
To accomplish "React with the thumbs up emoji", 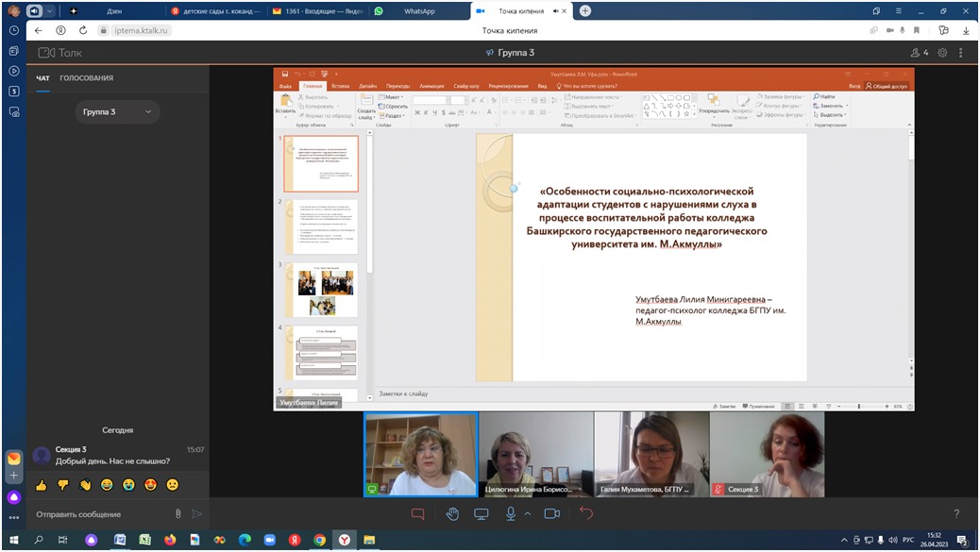I will 42,484.
